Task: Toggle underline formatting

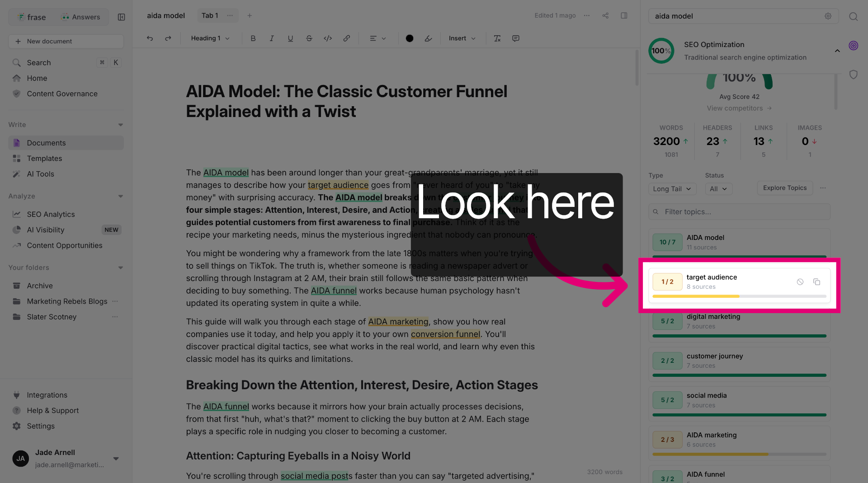Action: click(290, 38)
